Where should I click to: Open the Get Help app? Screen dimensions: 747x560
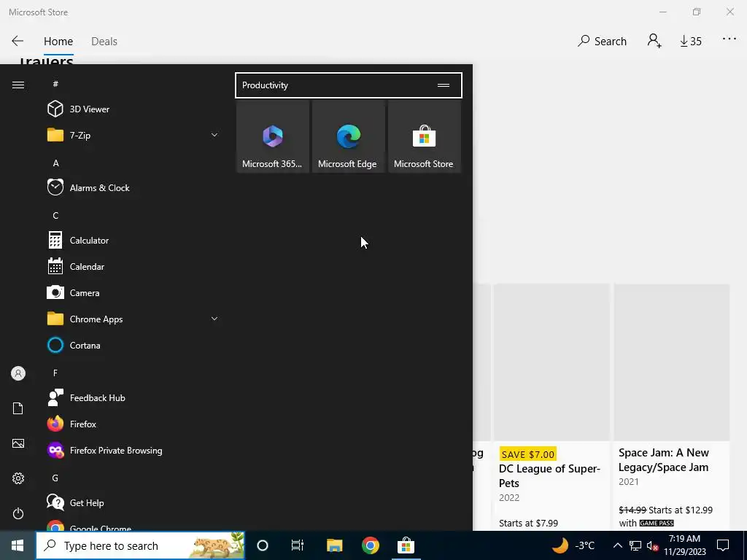click(x=133, y=502)
